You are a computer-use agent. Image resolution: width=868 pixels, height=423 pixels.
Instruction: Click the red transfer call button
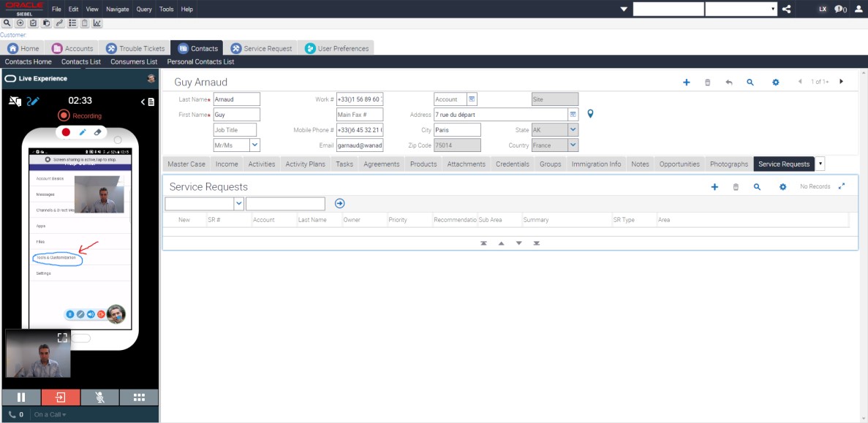(x=61, y=397)
